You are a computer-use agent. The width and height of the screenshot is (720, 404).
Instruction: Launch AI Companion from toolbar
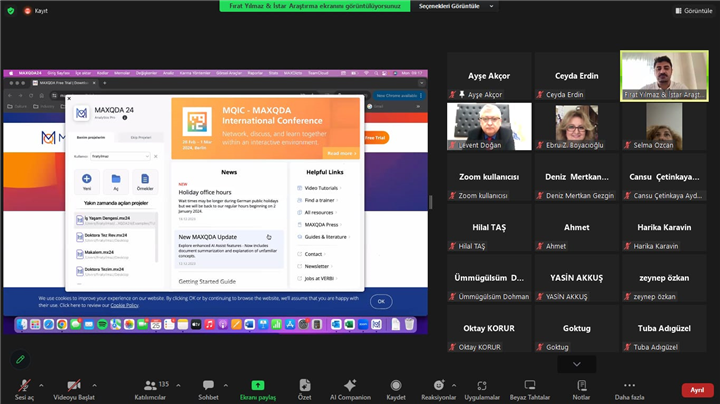click(350, 389)
